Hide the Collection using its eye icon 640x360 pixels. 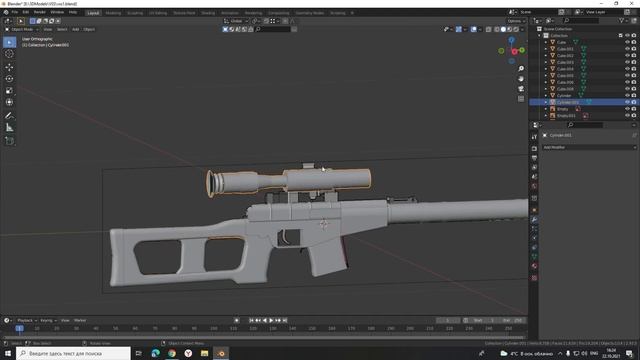pyautogui.click(x=627, y=36)
